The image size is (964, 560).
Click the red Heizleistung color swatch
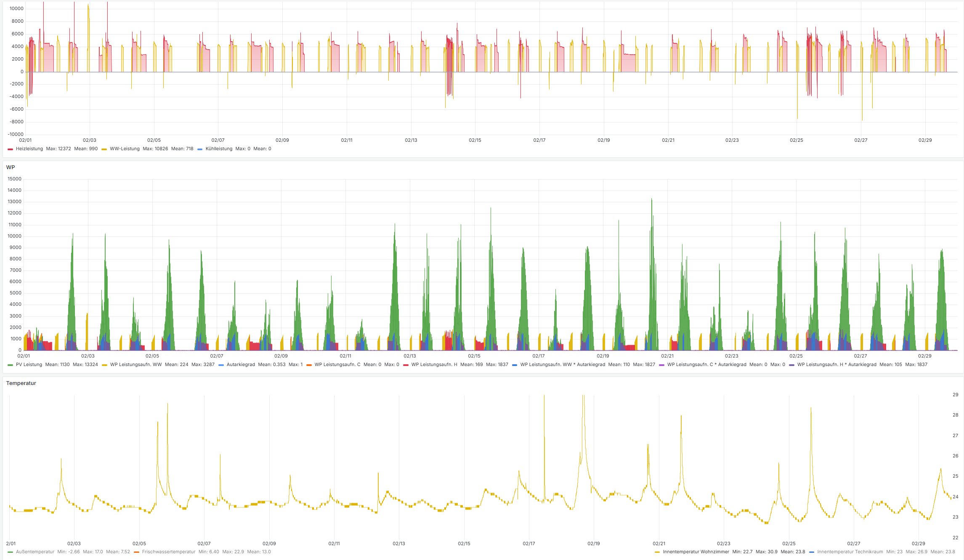click(10, 149)
